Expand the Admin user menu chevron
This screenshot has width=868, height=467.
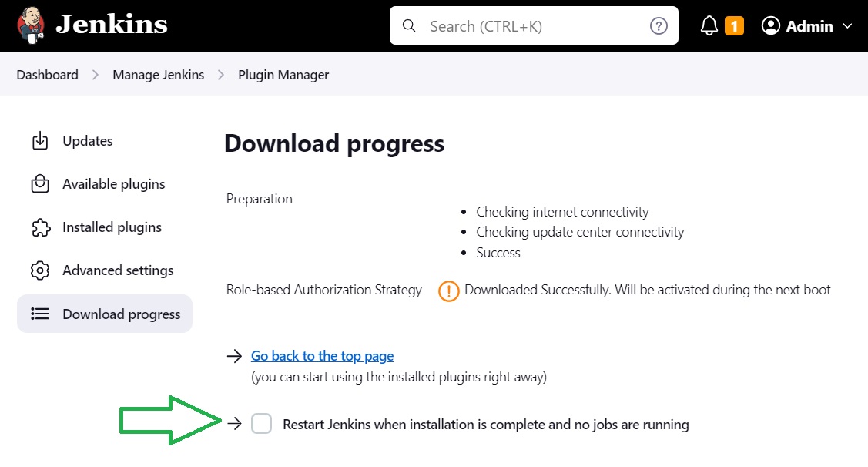(x=848, y=26)
